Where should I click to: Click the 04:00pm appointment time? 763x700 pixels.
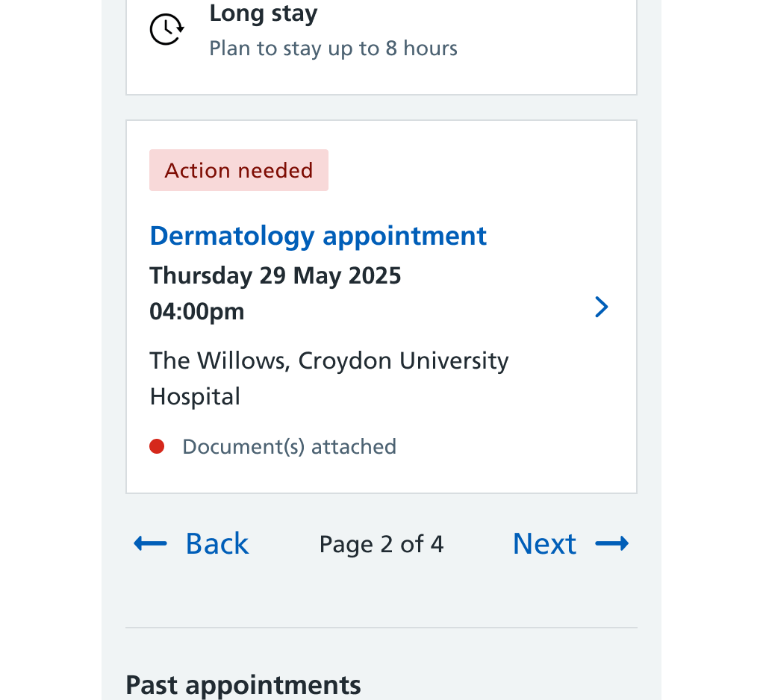tap(196, 311)
